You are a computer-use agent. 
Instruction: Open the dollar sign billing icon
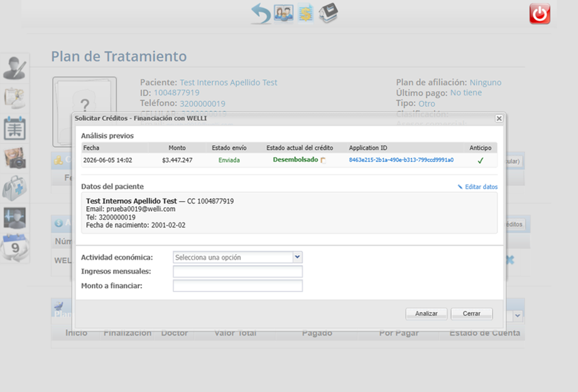pyautogui.click(x=305, y=13)
